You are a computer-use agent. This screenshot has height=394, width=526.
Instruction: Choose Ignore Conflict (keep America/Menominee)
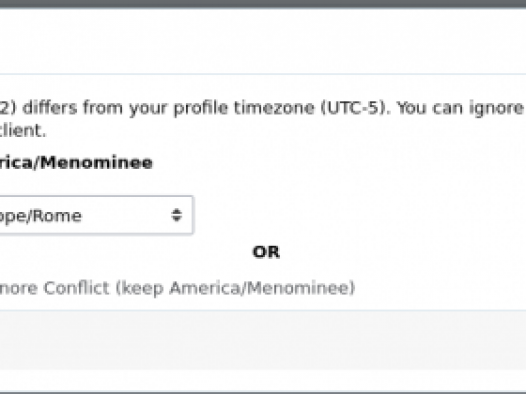pos(177,288)
